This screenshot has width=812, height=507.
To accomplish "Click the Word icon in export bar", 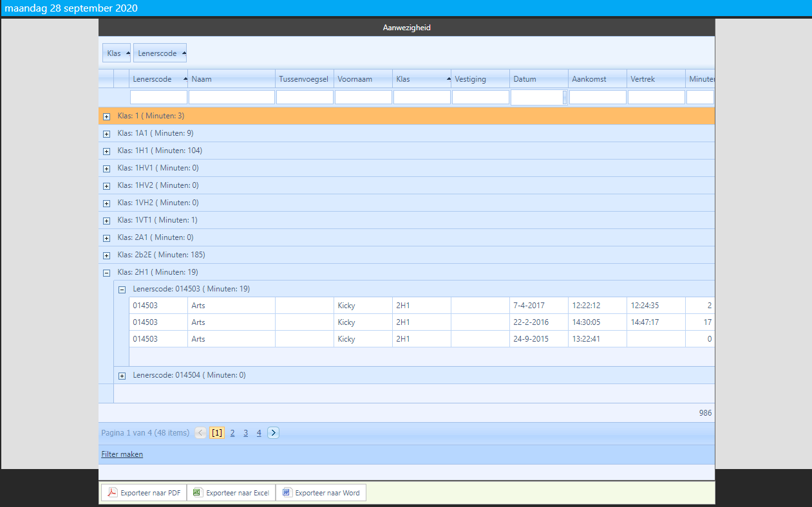I will (287, 493).
